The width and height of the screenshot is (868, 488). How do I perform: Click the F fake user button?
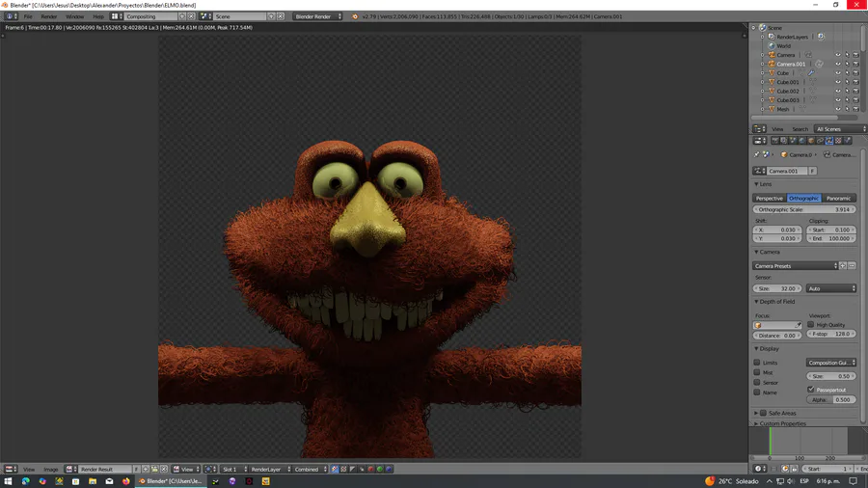[x=812, y=171]
